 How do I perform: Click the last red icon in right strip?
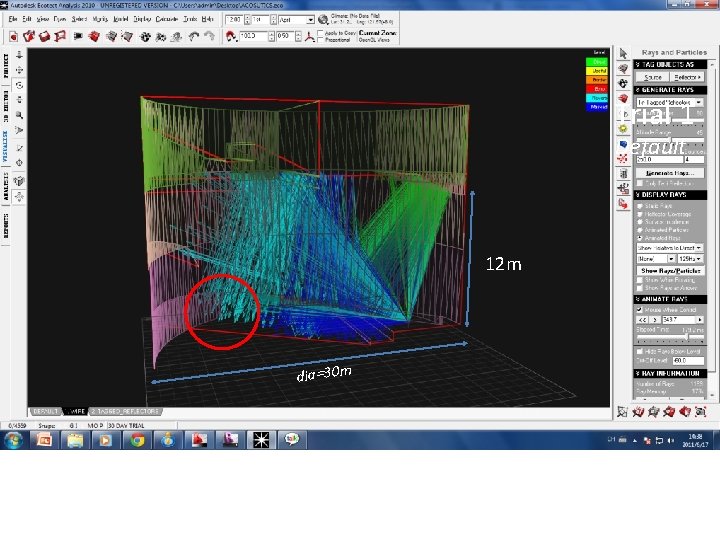coord(623,203)
